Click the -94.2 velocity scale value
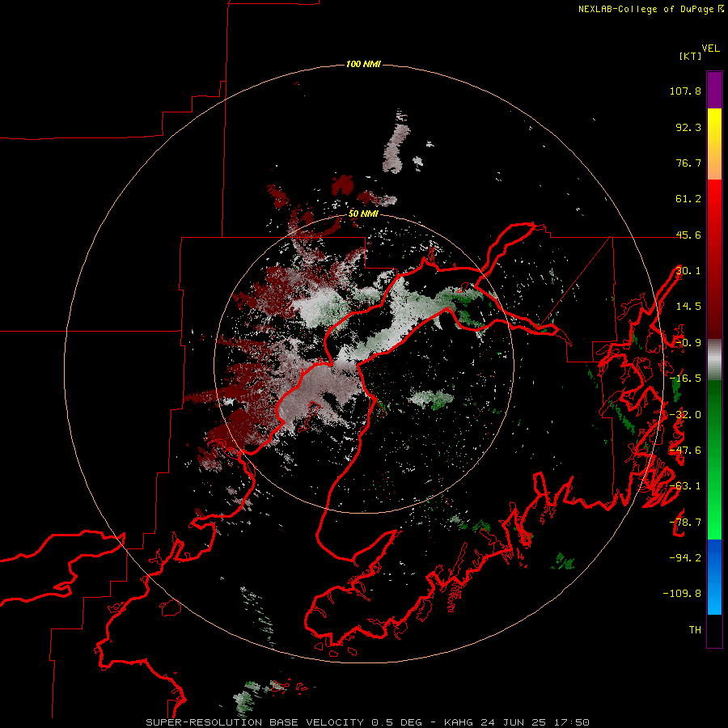Image resolution: width=728 pixels, height=728 pixels. (685, 557)
